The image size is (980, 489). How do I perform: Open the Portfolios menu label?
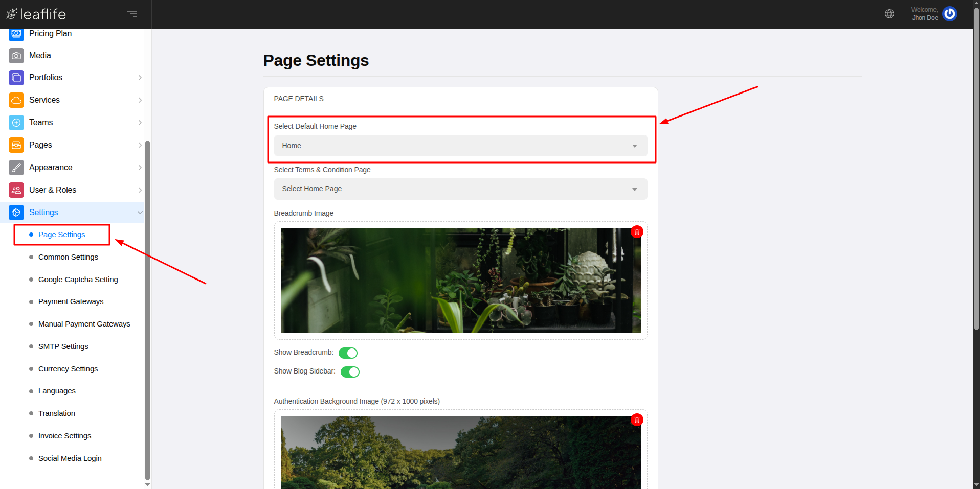tap(46, 78)
